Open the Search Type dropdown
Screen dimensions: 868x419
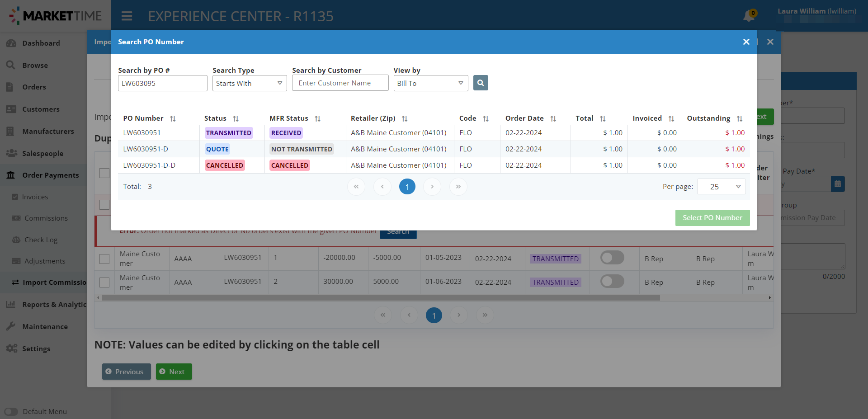(x=250, y=83)
